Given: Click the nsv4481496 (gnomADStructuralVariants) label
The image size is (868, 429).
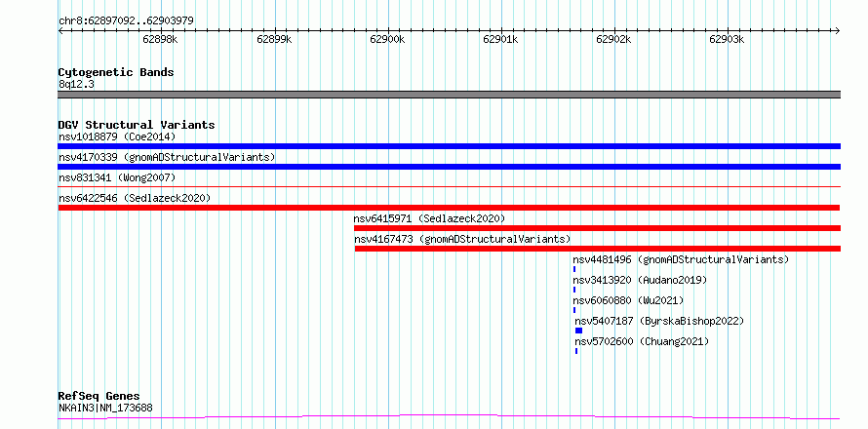Looking at the screenshot, I should [x=681, y=259].
